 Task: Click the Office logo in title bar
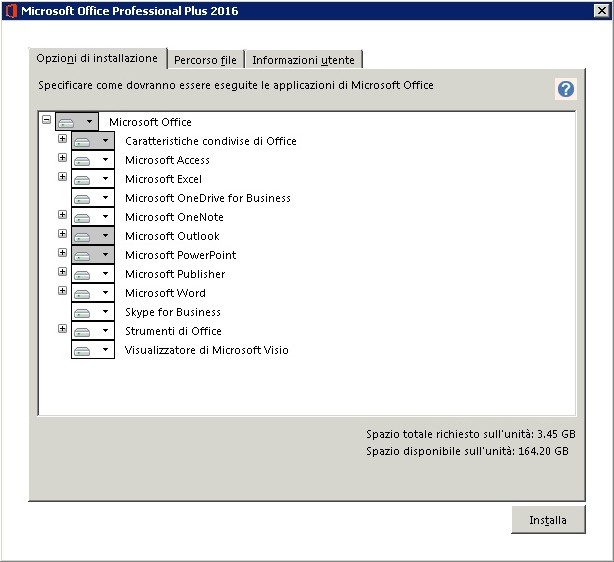point(11,11)
